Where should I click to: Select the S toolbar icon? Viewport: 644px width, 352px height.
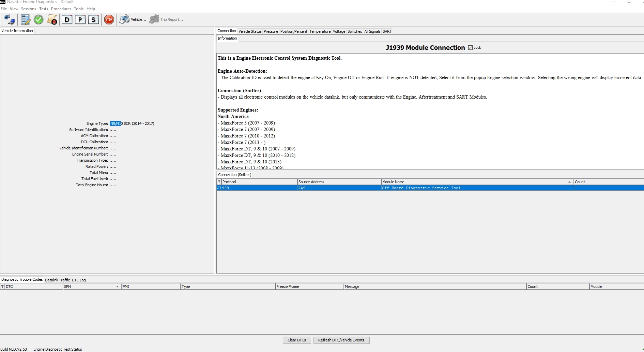[93, 19]
